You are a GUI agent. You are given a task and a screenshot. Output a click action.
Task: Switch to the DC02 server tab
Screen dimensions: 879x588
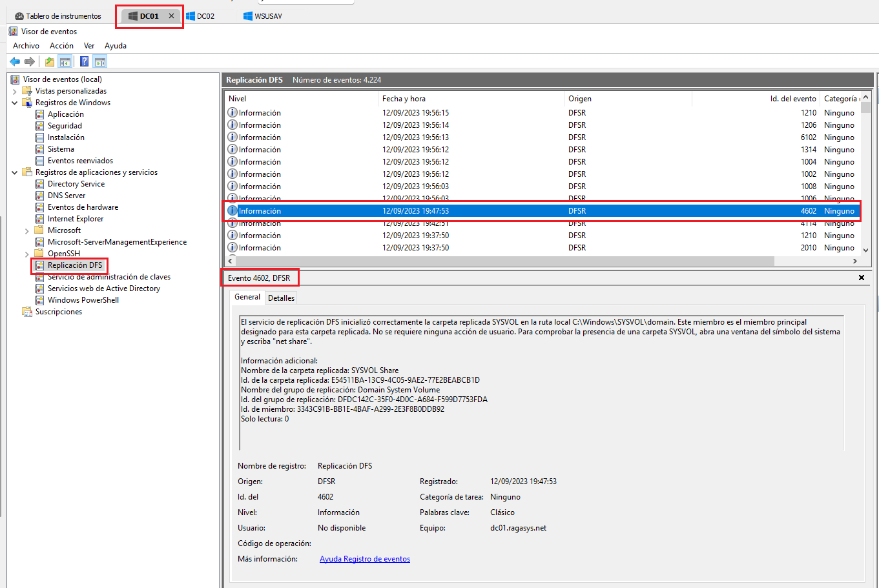205,16
